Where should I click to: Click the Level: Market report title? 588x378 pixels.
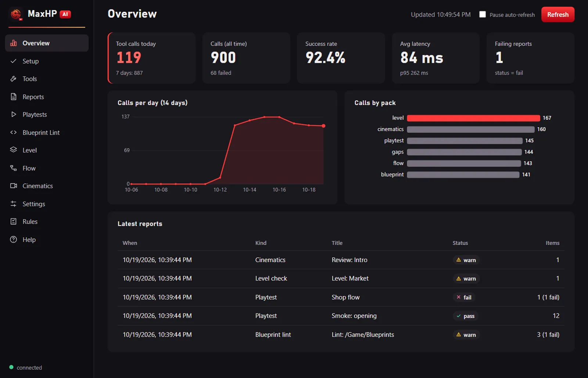click(350, 278)
